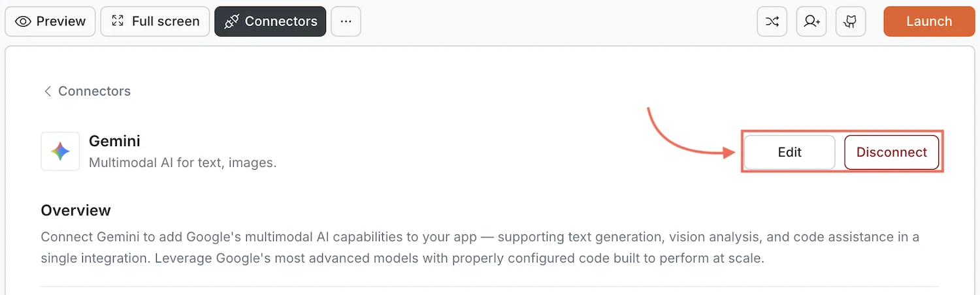Follow the Connectors breadcrumb link

coord(94,91)
